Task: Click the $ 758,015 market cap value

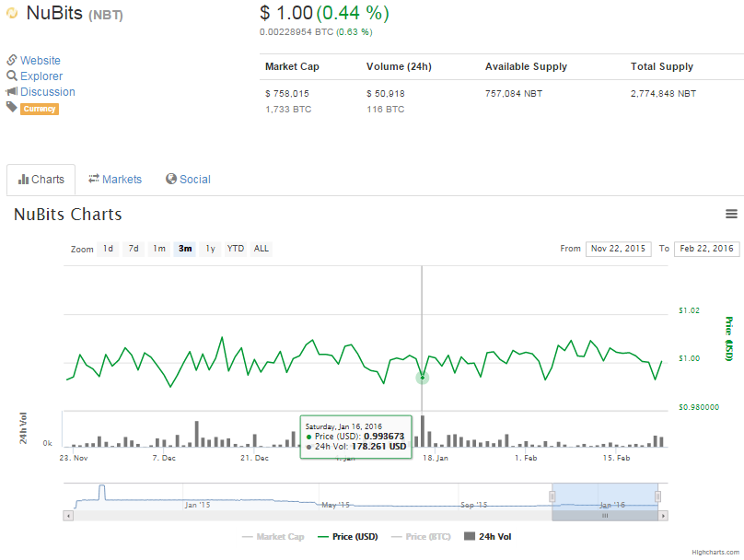Action: click(x=287, y=94)
